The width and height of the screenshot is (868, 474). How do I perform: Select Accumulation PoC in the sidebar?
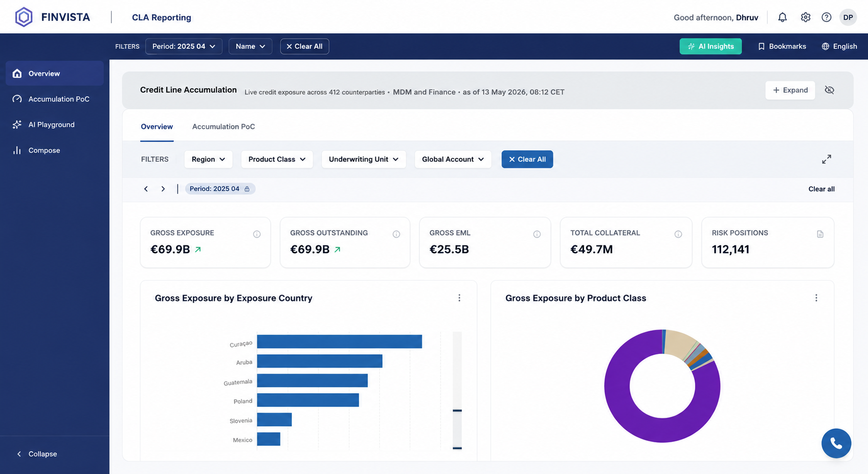pyautogui.click(x=55, y=99)
